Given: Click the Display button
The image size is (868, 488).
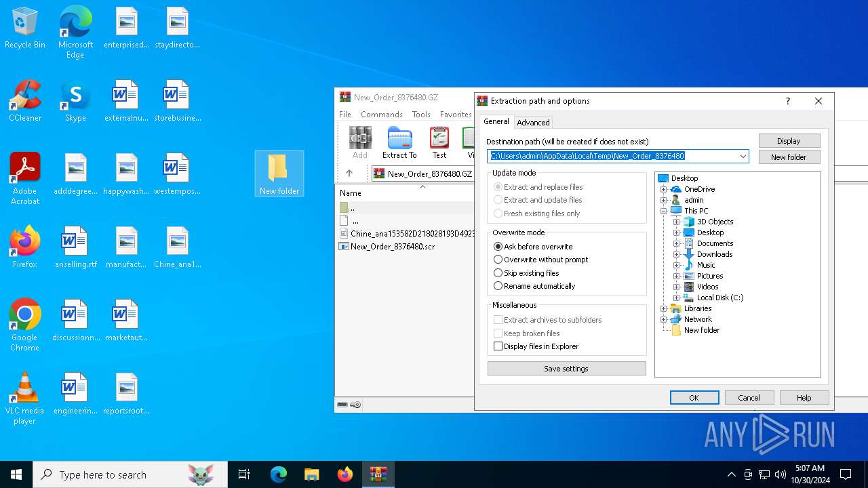Looking at the screenshot, I should click(789, 141).
